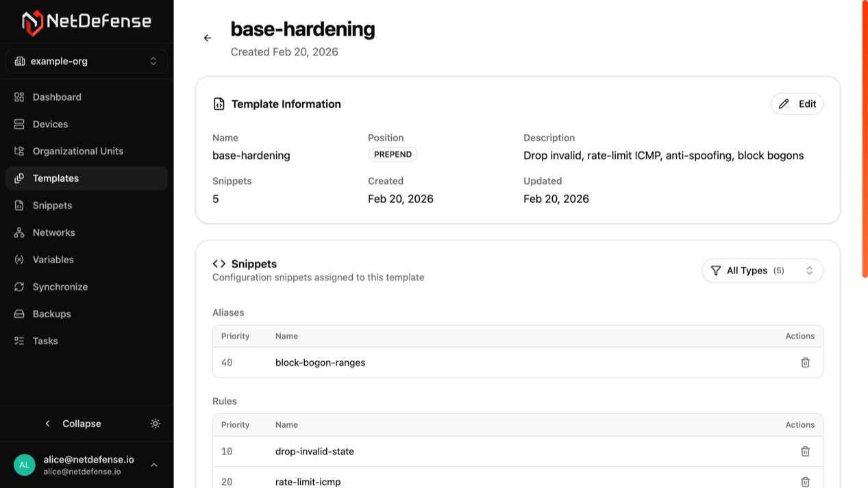The width and height of the screenshot is (868, 488).
Task: Expand the alice@netdefense.io account menu
Action: point(154,465)
